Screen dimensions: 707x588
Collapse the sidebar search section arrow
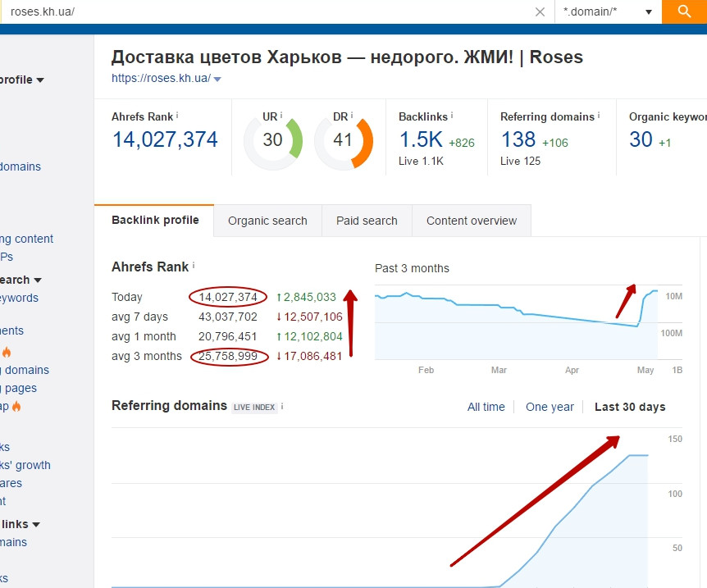click(38, 280)
